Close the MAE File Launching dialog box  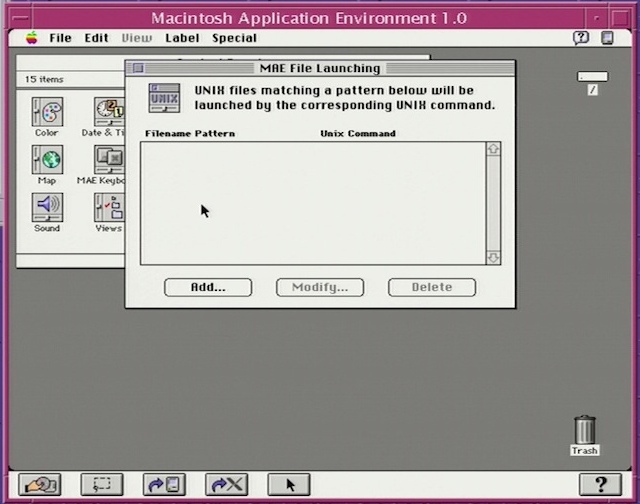(x=138, y=68)
